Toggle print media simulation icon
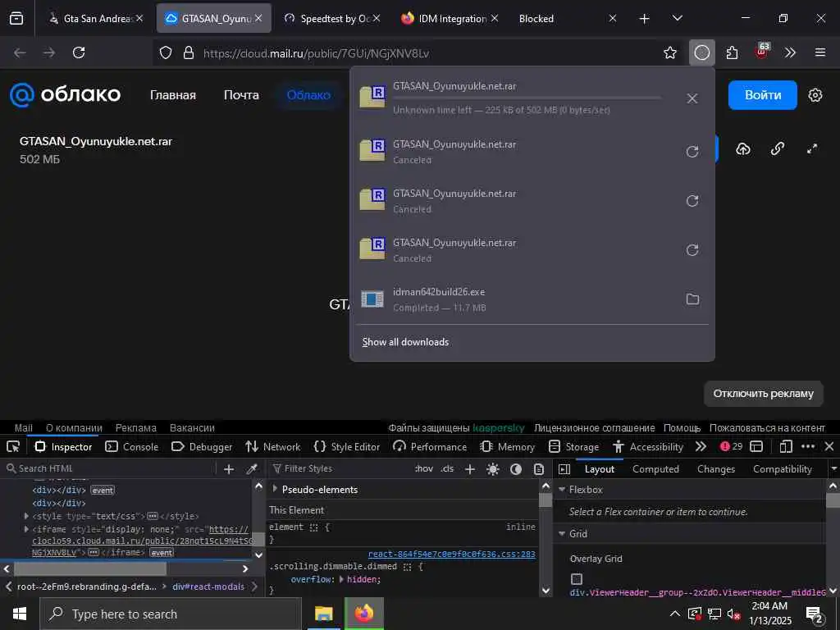 tap(539, 469)
